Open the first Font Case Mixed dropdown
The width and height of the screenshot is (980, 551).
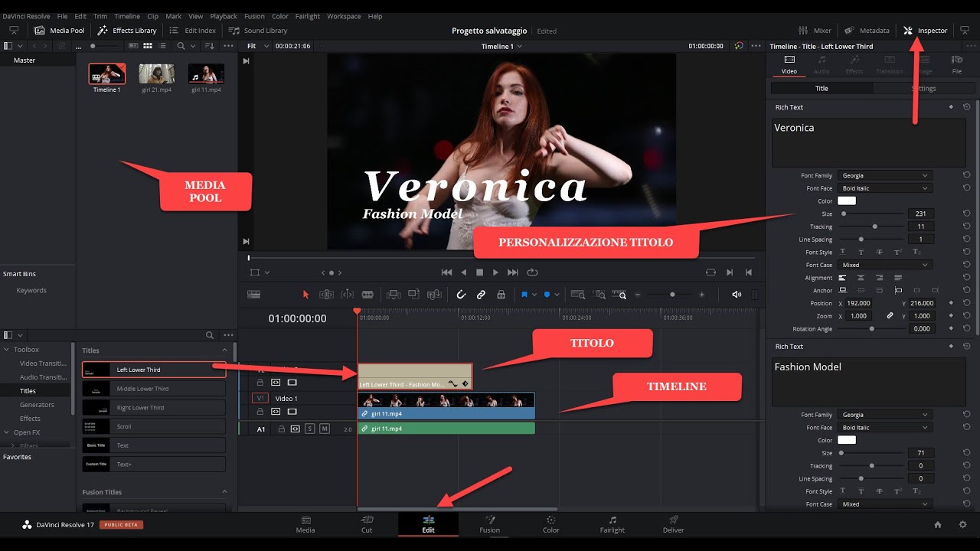click(x=884, y=265)
